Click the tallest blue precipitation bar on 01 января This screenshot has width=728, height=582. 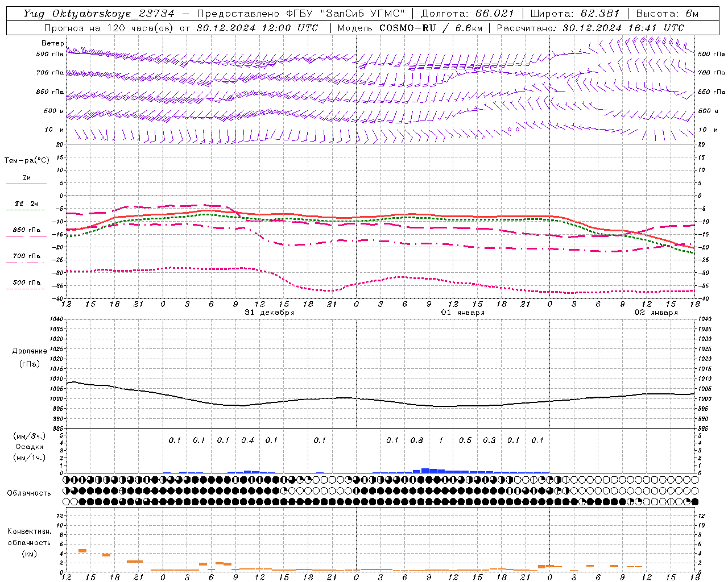coord(425,471)
